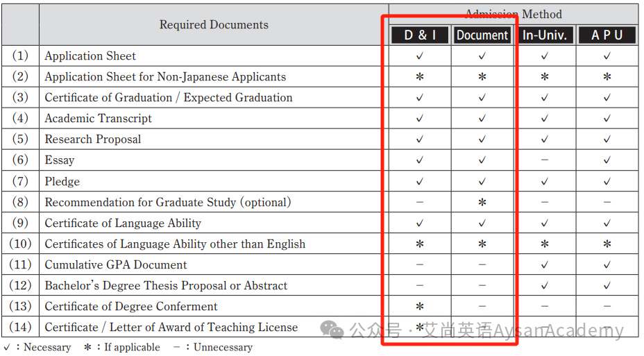
Task: Click Cumulative GPA checkmark under In-Univ.
Action: (x=545, y=265)
